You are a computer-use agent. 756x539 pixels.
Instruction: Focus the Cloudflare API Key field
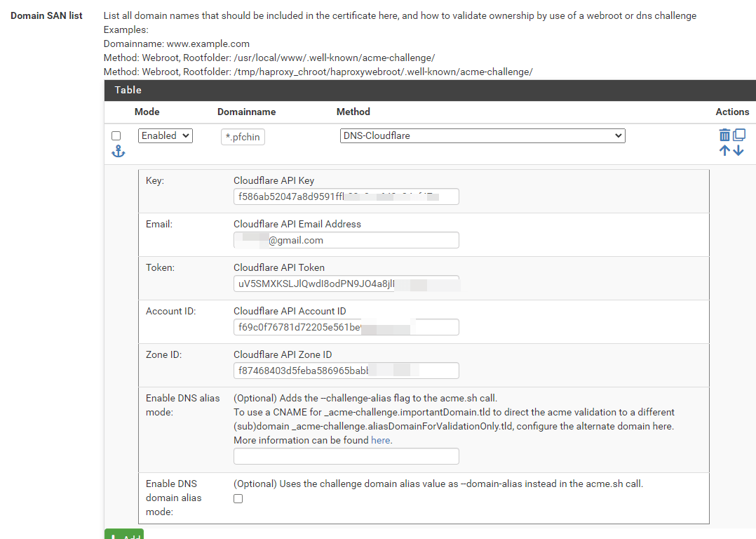[346, 197]
